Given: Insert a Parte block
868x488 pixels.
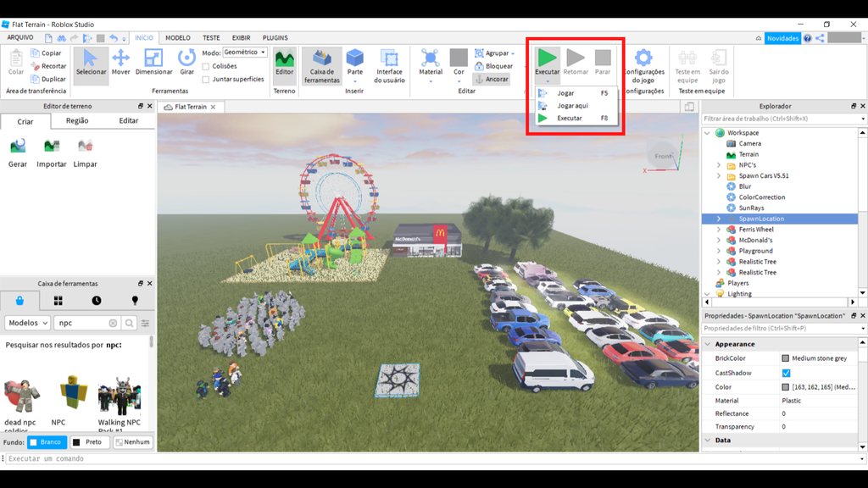Looking at the screenshot, I should tap(355, 63).
